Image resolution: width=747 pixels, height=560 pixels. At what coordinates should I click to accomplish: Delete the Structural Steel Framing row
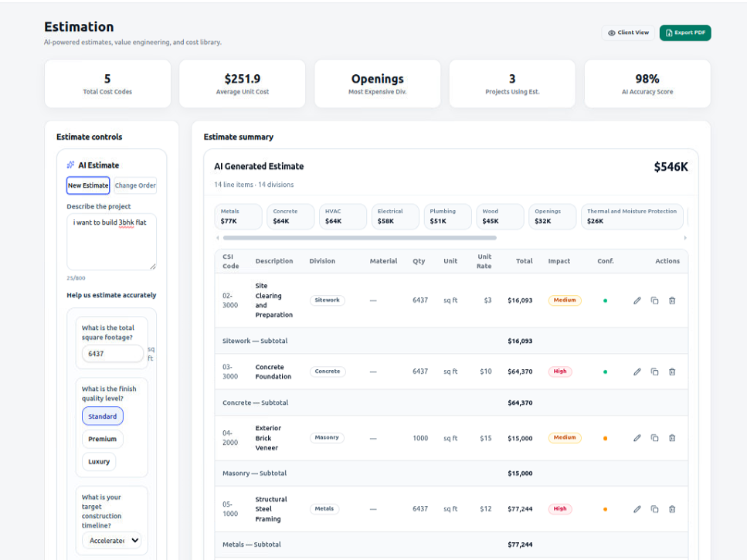point(672,509)
